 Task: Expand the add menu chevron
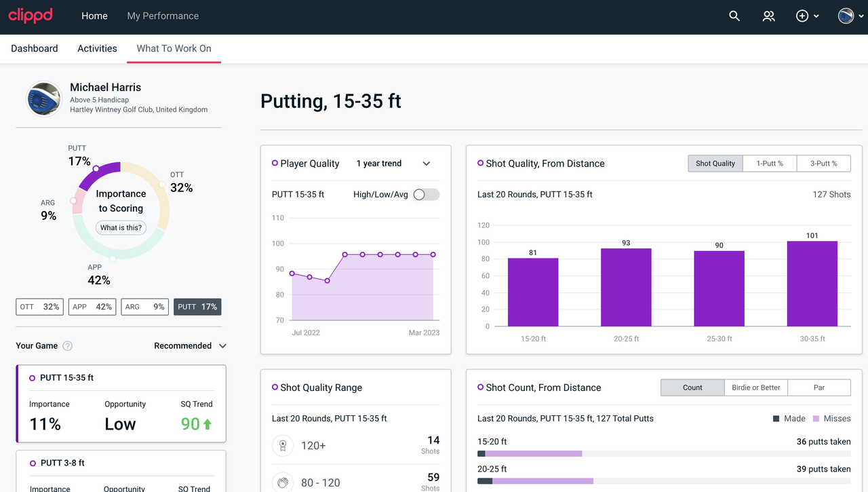tap(816, 16)
